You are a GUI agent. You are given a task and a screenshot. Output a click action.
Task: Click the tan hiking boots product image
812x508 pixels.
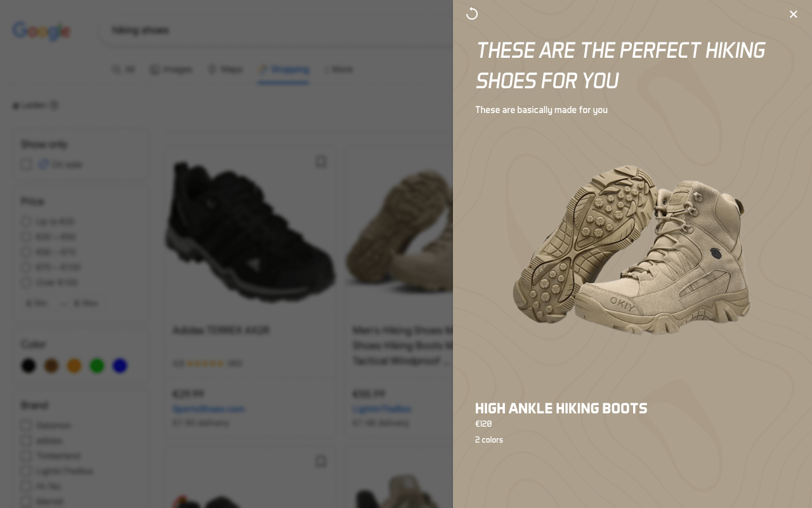tap(631, 251)
